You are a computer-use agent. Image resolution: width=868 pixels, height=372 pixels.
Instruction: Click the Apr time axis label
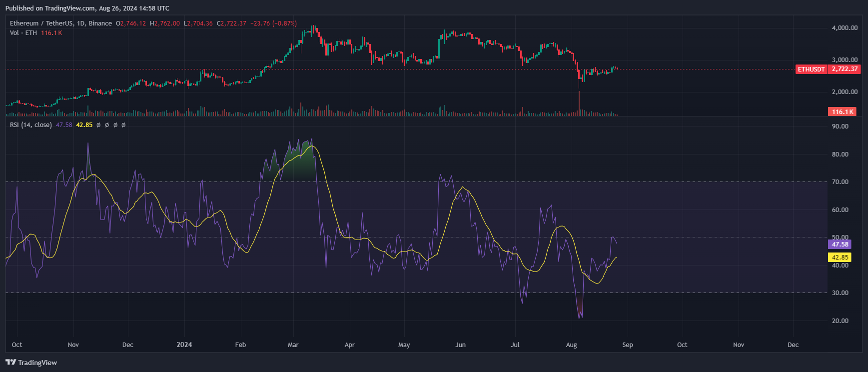[x=350, y=345]
